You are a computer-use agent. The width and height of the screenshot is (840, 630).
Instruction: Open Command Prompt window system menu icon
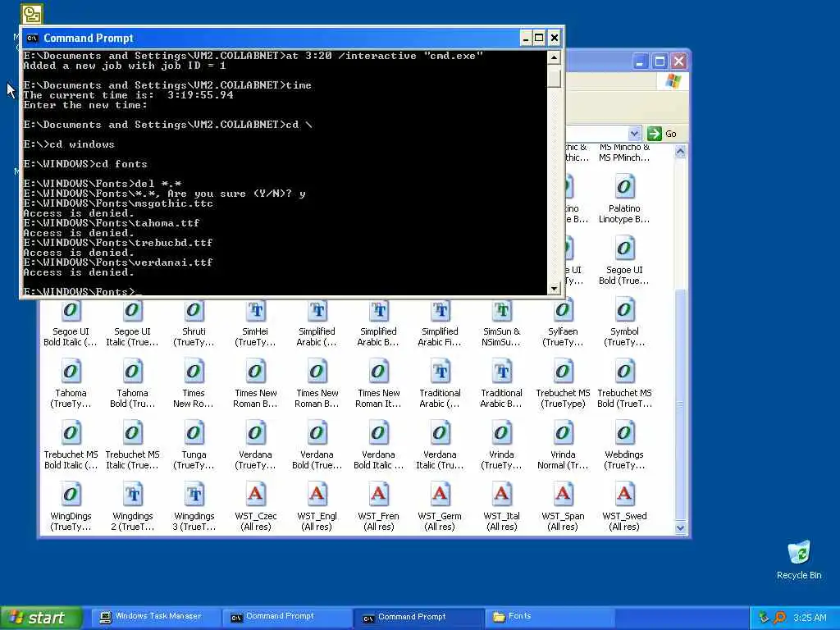[33, 38]
